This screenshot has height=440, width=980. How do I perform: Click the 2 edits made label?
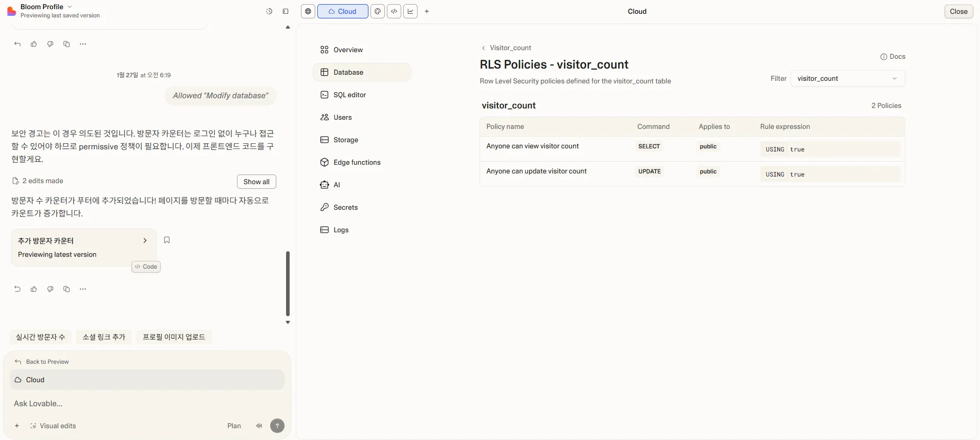click(38, 181)
